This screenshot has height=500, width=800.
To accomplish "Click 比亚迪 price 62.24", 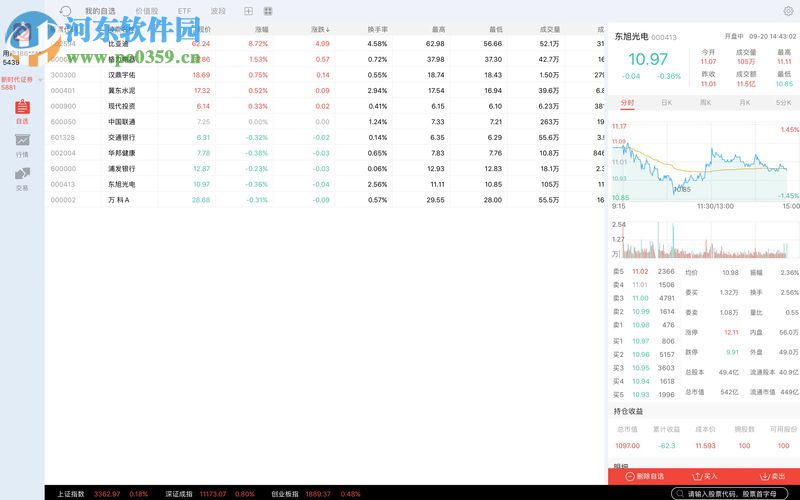I will (x=201, y=44).
